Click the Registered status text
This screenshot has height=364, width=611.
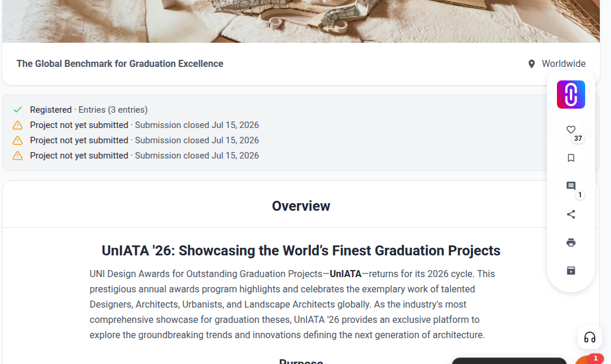51,110
